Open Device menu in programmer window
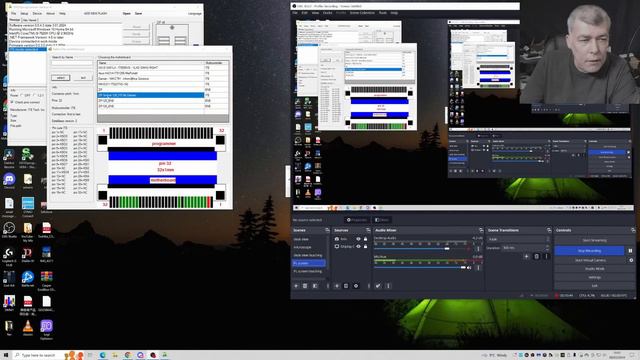The width and height of the screenshot is (640, 360). click(x=37, y=13)
